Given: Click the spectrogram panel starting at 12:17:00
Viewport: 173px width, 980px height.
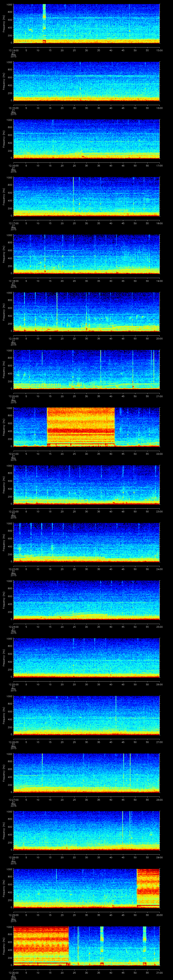Looking at the screenshot, I should (x=87, y=196).
